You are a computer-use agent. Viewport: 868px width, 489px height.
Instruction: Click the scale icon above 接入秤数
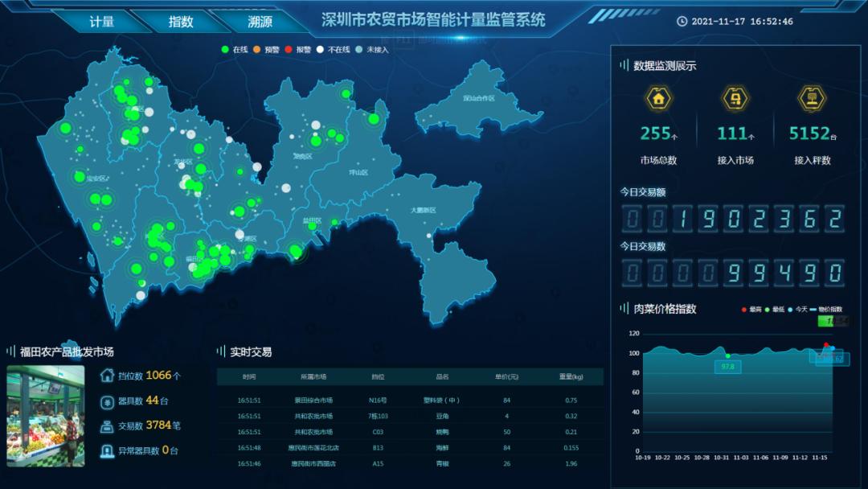[x=812, y=99]
